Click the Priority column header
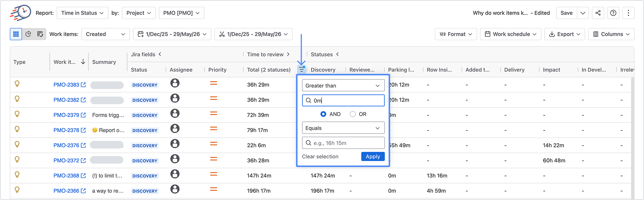Image resolution: width=644 pixels, height=200 pixels. pos(217,70)
